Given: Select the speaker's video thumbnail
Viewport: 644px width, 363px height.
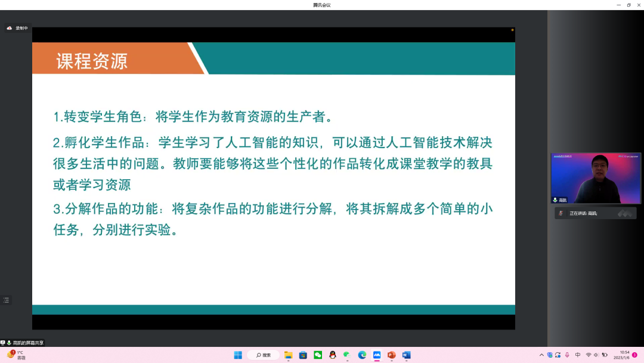Looking at the screenshot, I should [595, 178].
